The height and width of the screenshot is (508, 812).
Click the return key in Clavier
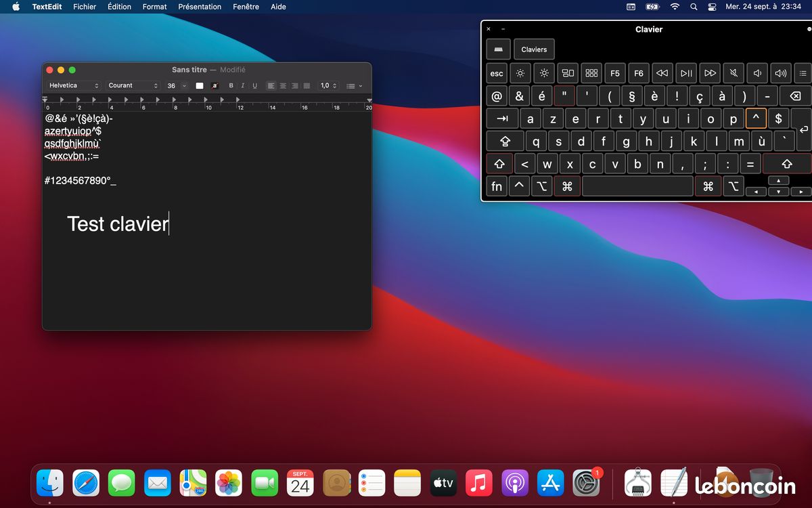(803, 130)
